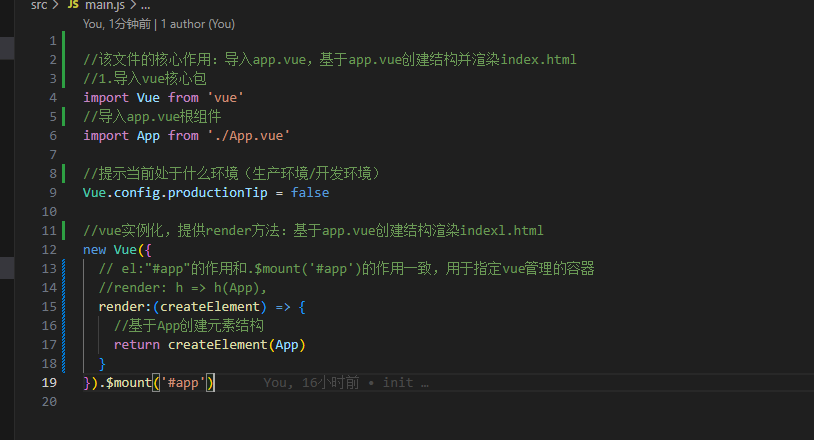Click the JS file icon in breadcrumb

click(73, 5)
